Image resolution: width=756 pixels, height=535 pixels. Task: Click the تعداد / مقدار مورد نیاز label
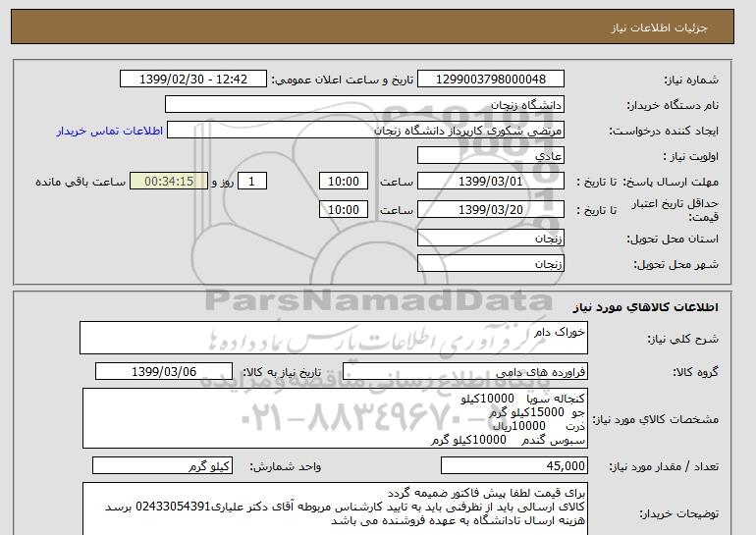[664, 466]
